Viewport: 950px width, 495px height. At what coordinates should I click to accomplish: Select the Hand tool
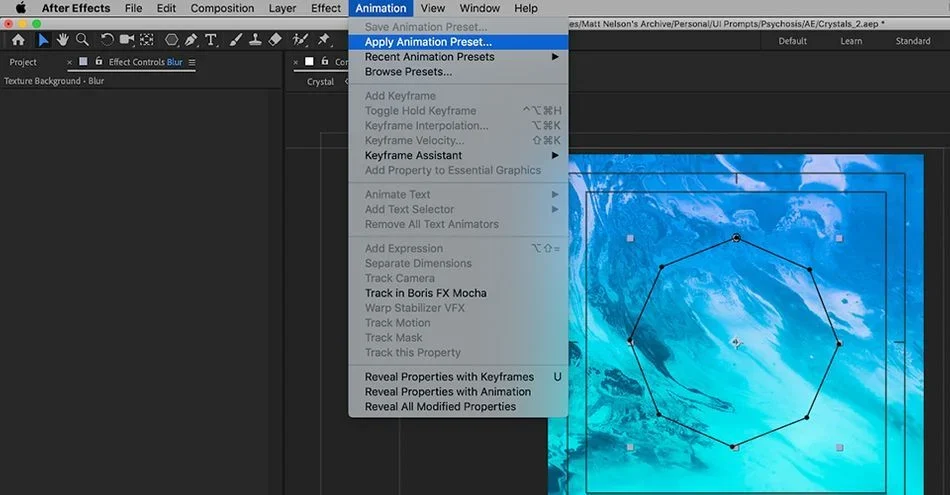click(62, 40)
